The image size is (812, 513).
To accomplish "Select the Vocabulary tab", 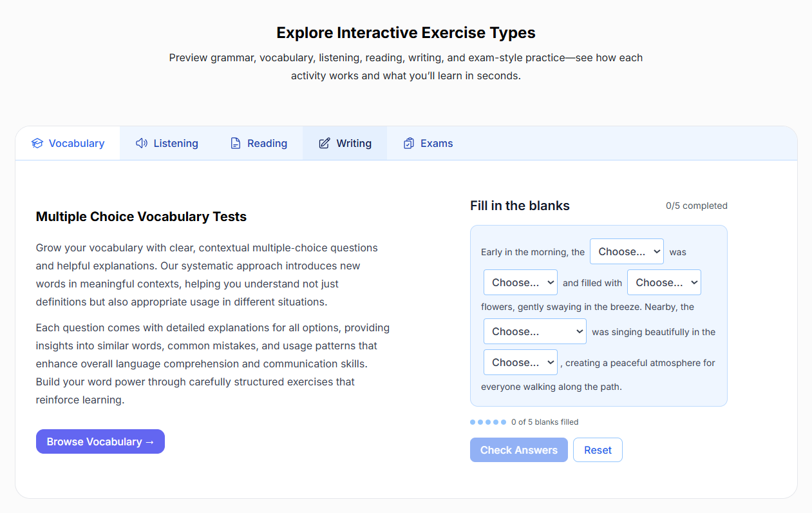I will point(68,143).
